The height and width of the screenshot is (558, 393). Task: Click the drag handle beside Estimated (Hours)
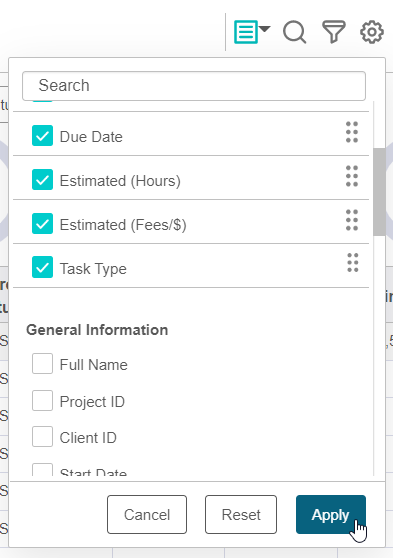pos(352,176)
